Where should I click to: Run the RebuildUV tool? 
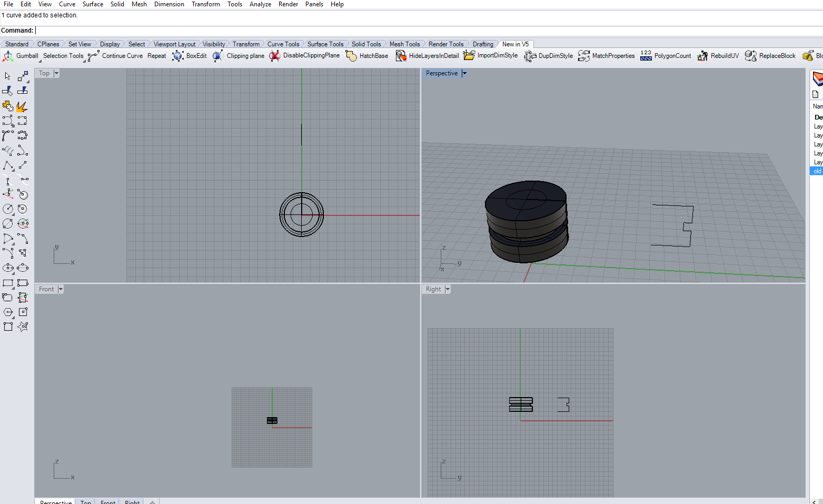point(718,56)
